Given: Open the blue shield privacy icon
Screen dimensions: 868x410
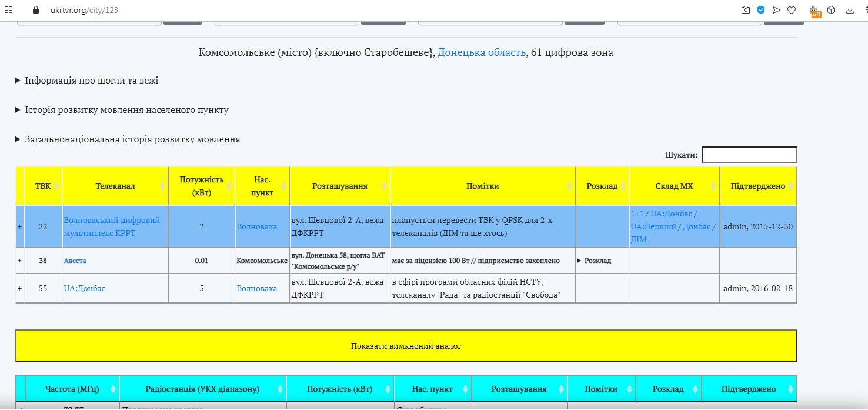Looking at the screenshot, I should coord(761,10).
